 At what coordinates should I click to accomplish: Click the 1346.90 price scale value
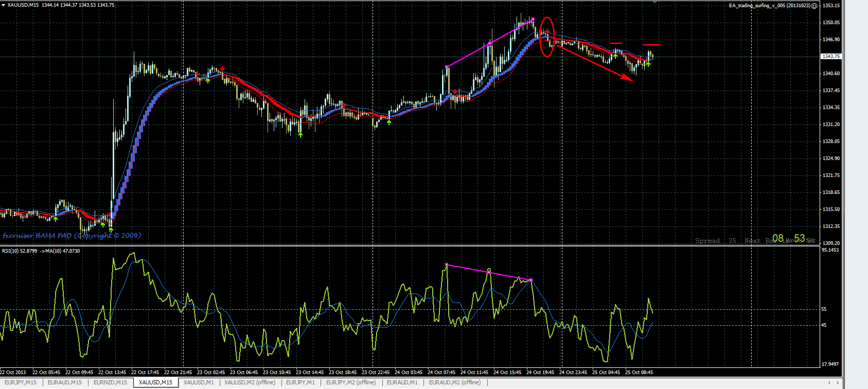click(831, 40)
